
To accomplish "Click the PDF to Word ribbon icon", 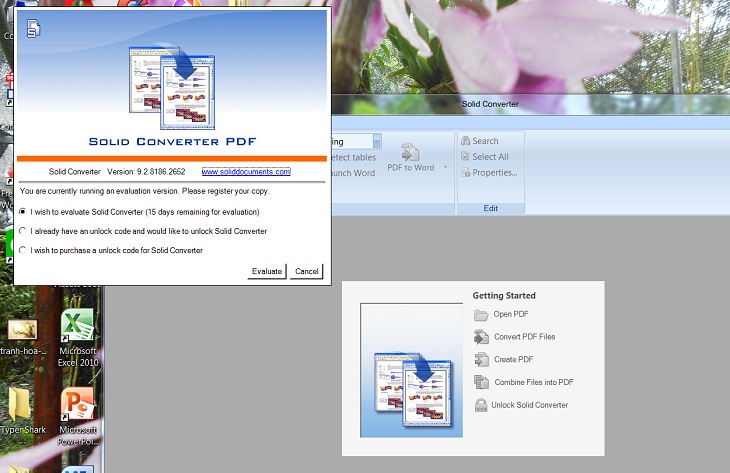I will click(x=410, y=152).
